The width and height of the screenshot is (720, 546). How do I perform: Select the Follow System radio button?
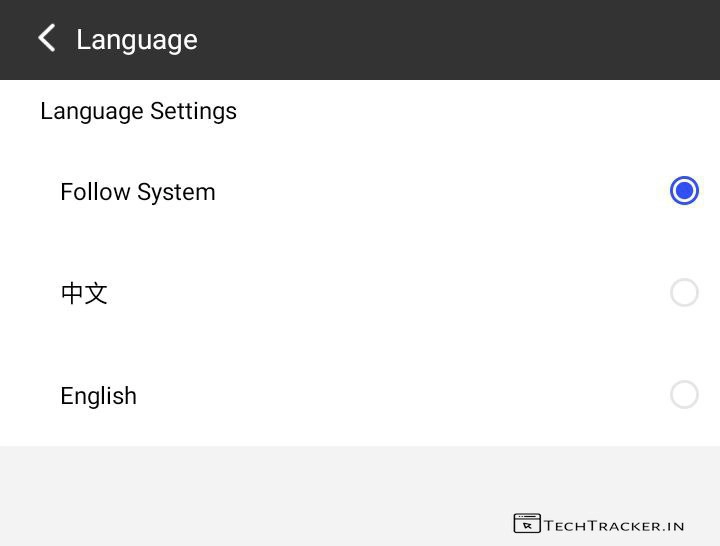click(x=684, y=191)
